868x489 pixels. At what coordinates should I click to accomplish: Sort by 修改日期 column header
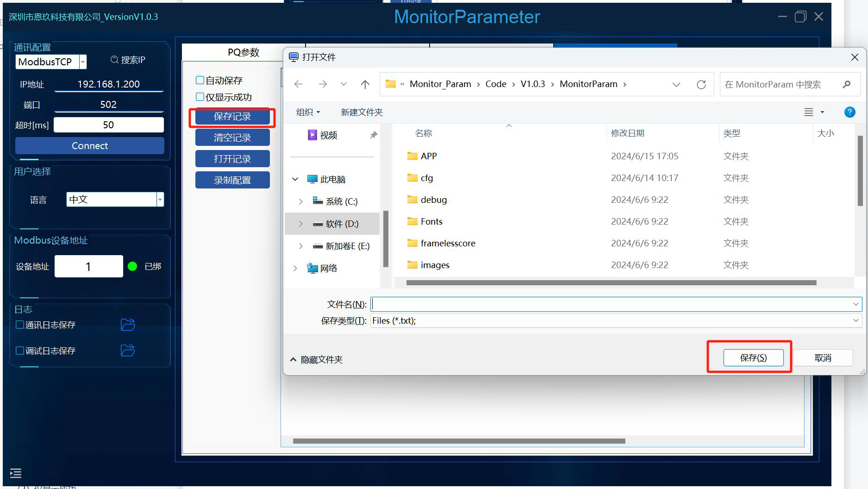coord(628,133)
